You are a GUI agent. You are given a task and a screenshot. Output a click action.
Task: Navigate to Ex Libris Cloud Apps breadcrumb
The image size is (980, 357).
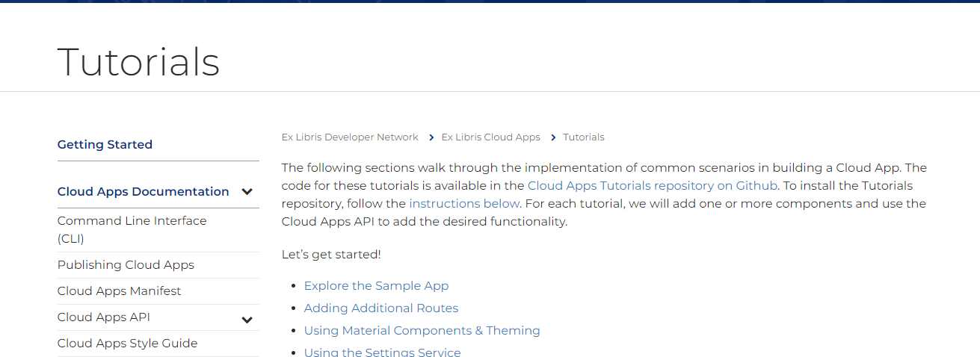coord(490,137)
